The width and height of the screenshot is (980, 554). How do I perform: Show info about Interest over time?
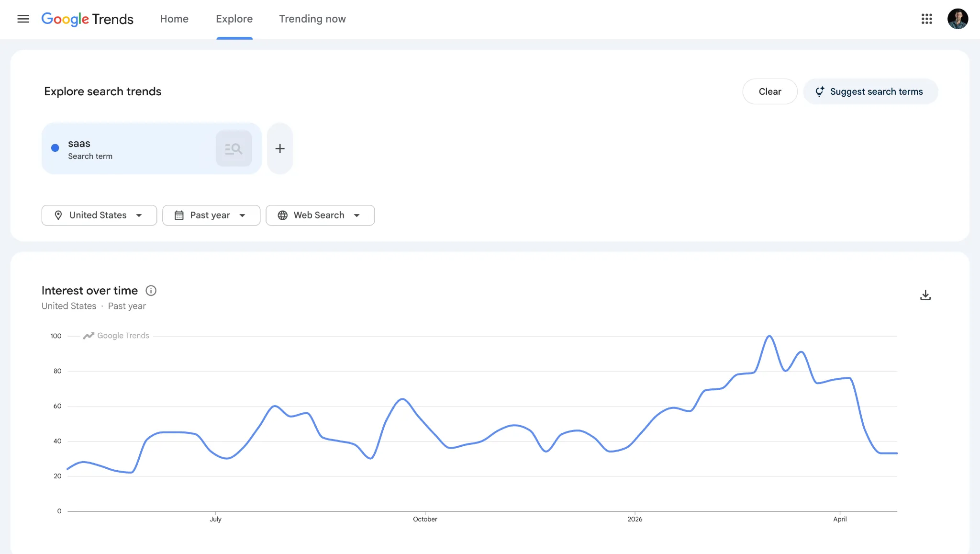click(x=151, y=291)
